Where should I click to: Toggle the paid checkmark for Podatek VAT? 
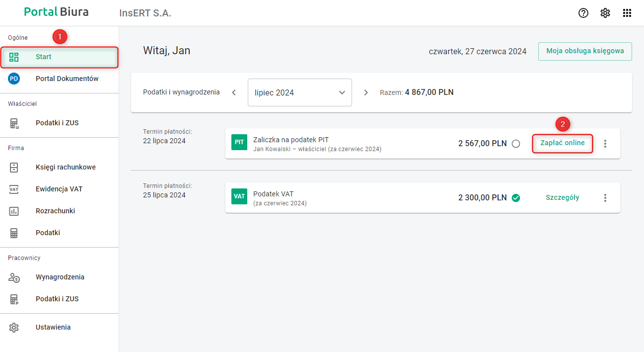tap(516, 198)
